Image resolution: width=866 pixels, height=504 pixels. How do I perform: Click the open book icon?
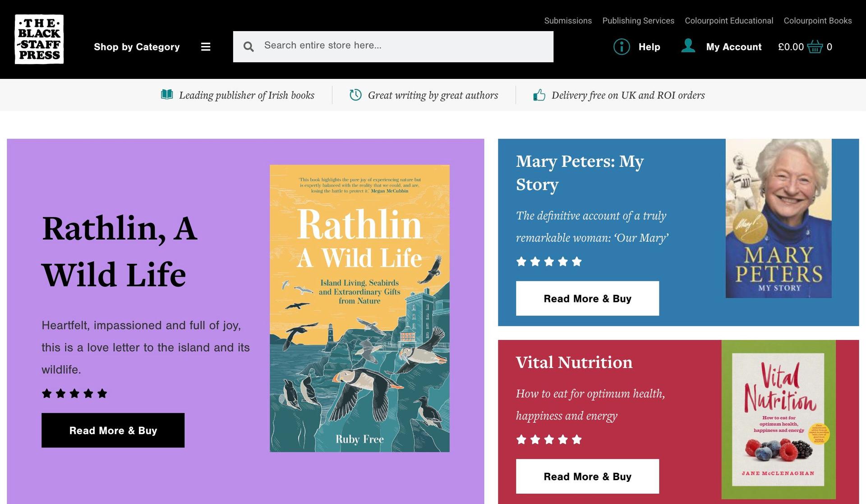[x=167, y=95]
